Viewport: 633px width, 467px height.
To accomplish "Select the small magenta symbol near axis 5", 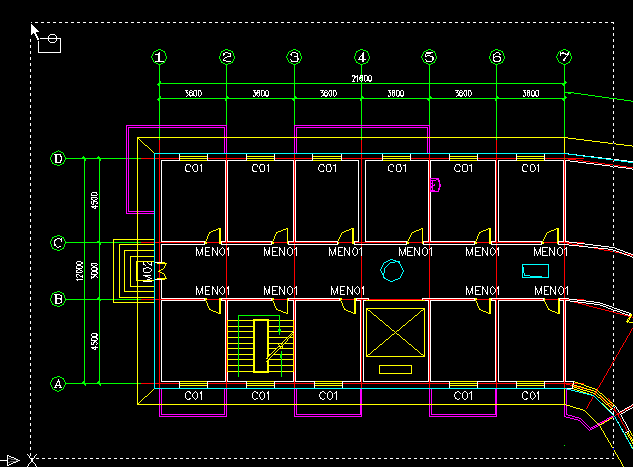I will coord(435,184).
